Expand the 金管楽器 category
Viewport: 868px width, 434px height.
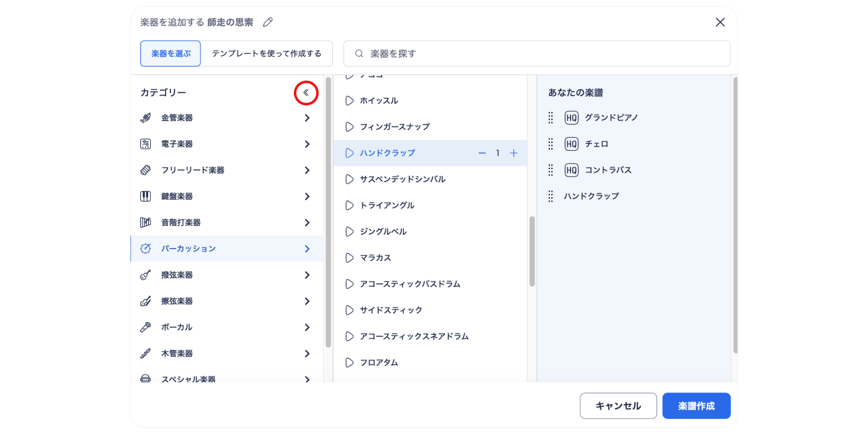pyautogui.click(x=307, y=117)
